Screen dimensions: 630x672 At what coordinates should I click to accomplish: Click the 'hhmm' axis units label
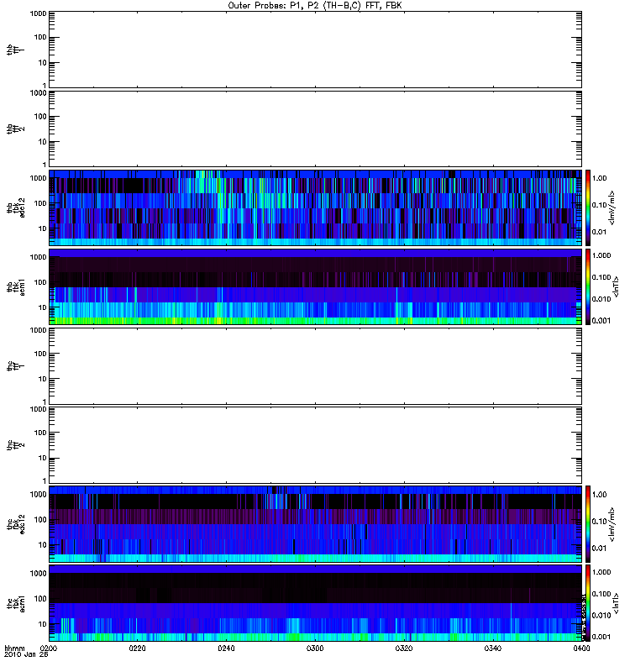pyautogui.click(x=15, y=648)
